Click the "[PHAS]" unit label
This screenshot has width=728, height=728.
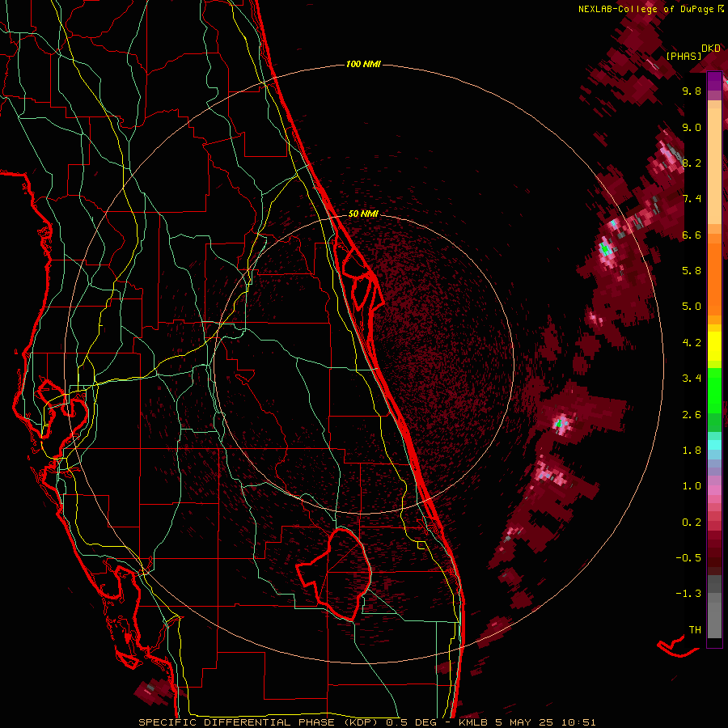(684, 56)
